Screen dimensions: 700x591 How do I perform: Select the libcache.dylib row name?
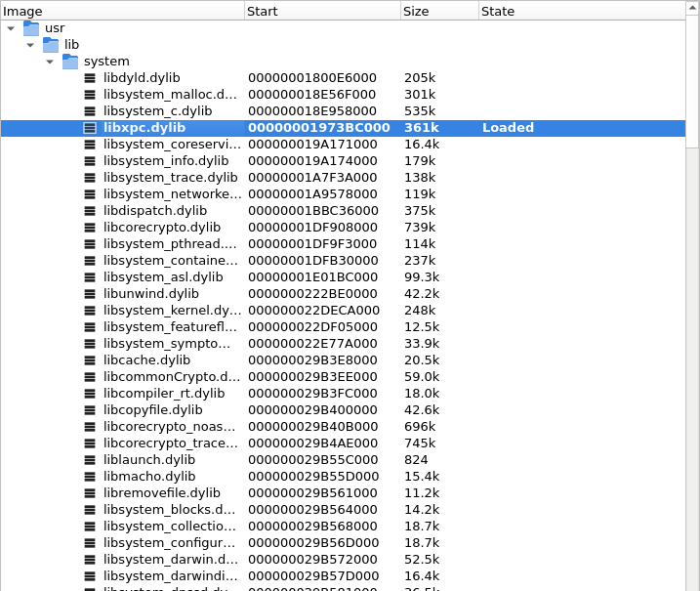[146, 360]
